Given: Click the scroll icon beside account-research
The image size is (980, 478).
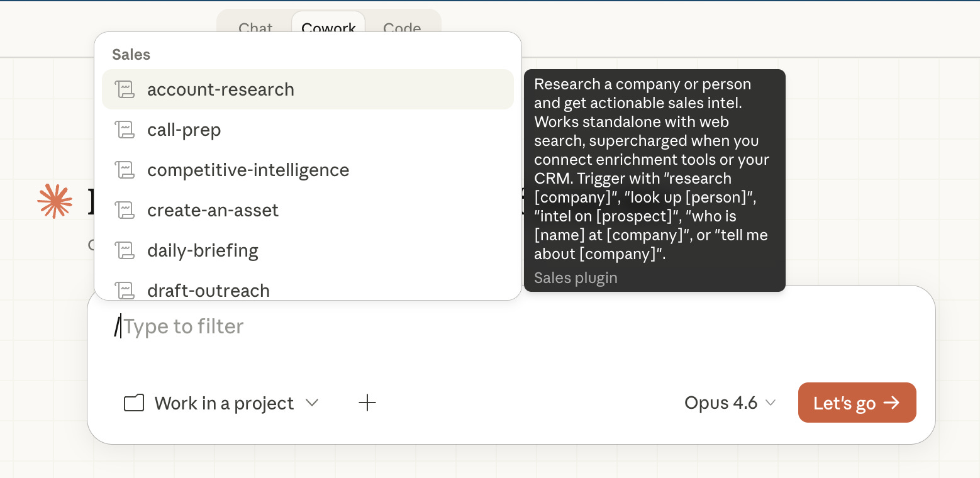Looking at the screenshot, I should click(125, 89).
